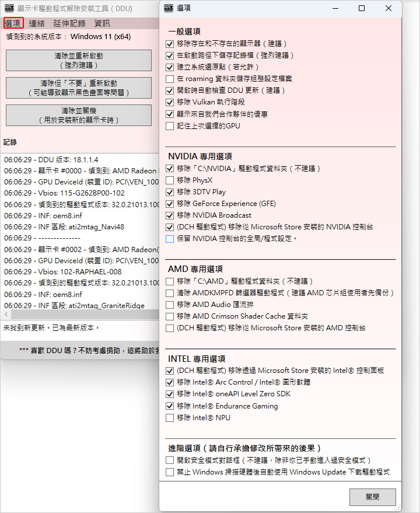Screen dimensions: 420x513
Task: Check 移除 Intel NPU option
Action: click(169, 418)
